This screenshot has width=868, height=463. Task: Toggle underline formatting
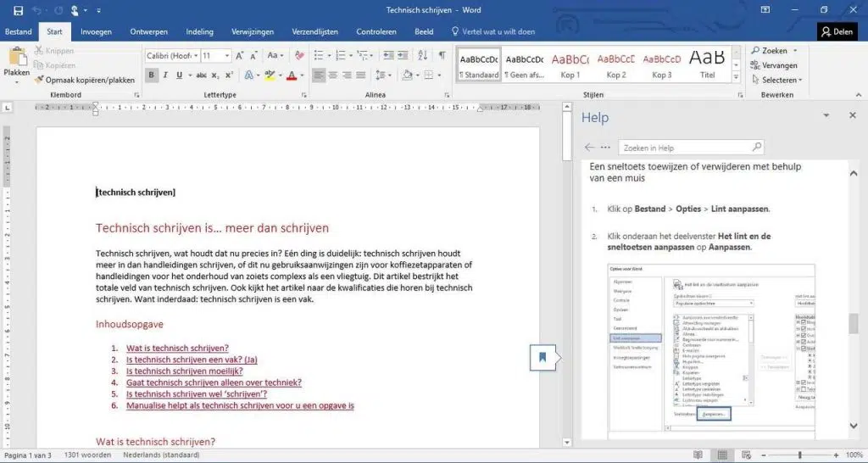(x=179, y=75)
